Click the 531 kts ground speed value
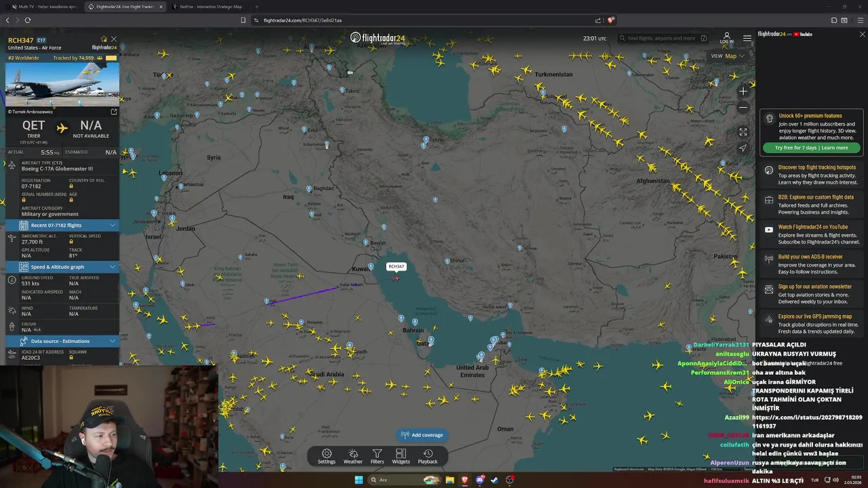 point(30,283)
